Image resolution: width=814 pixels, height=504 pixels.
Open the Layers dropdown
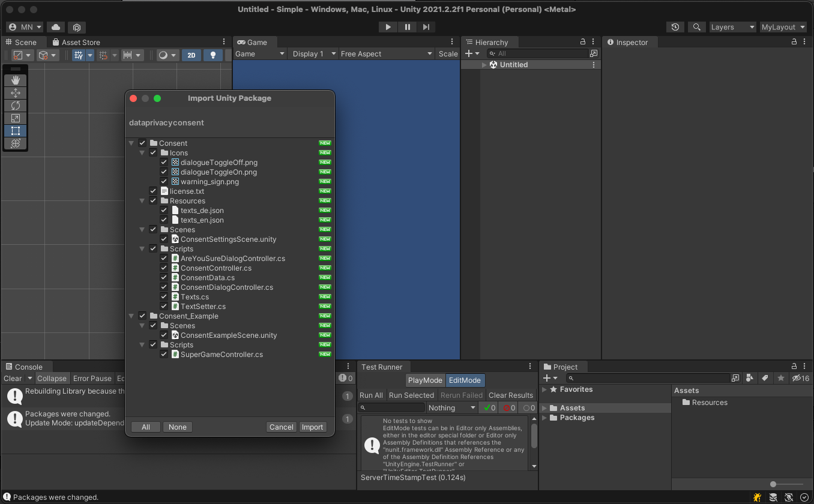point(732,27)
